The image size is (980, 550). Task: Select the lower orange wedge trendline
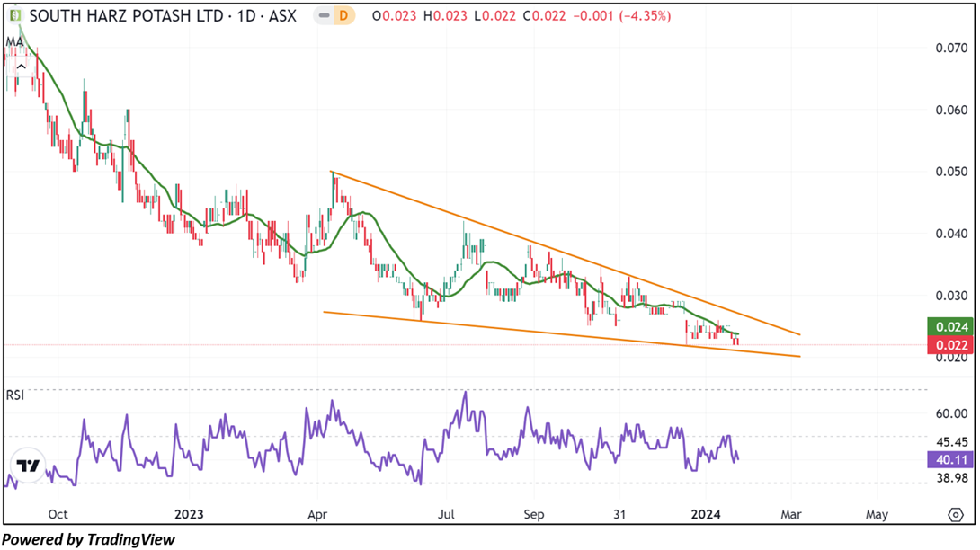(x=561, y=334)
